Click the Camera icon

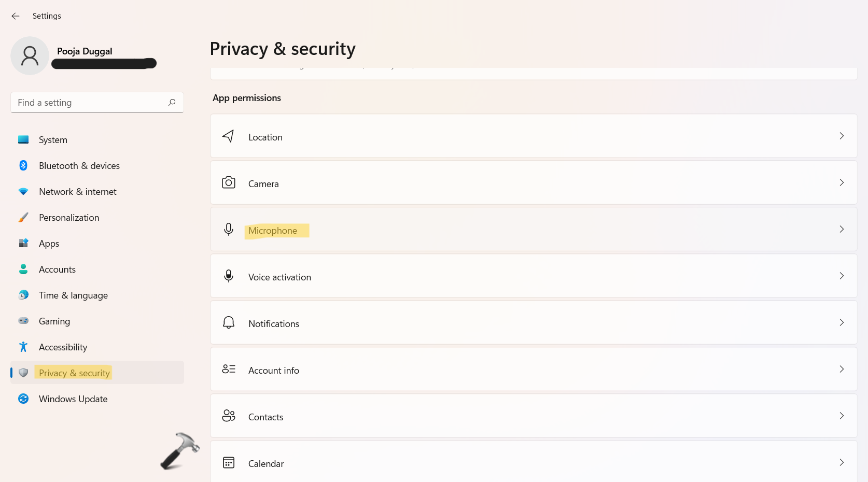[229, 183]
